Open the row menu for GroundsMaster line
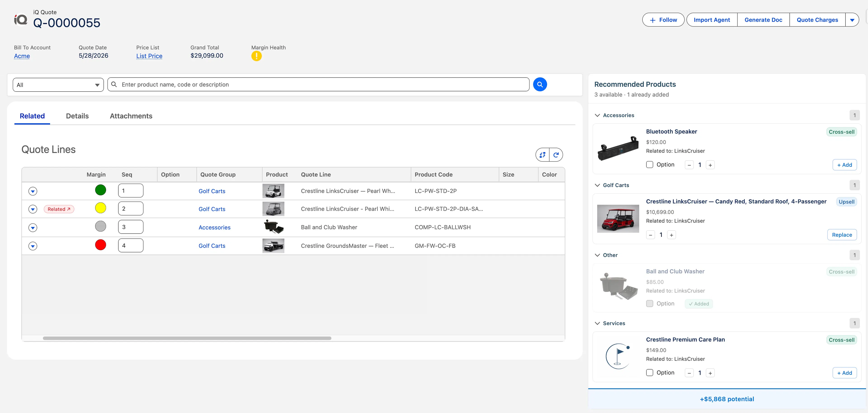 [33, 246]
